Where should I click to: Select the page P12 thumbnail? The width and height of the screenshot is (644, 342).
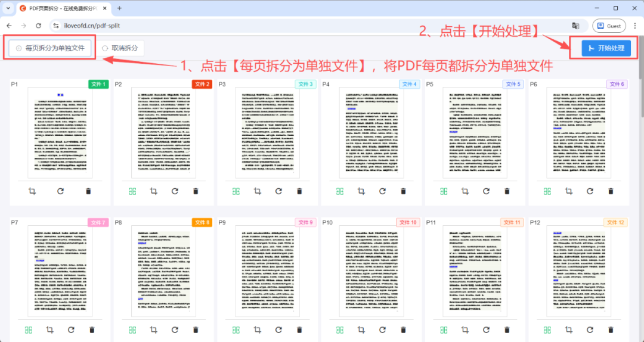[579, 271]
